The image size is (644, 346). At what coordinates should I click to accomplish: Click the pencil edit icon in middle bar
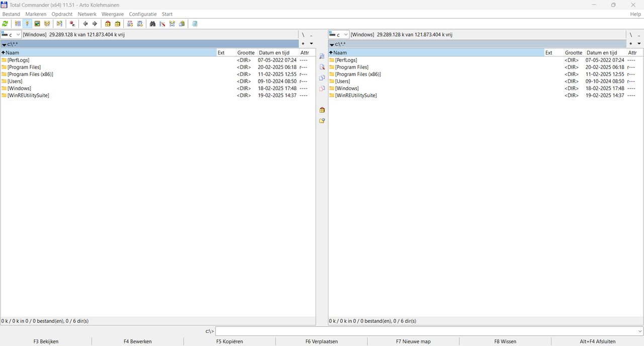coord(322,67)
